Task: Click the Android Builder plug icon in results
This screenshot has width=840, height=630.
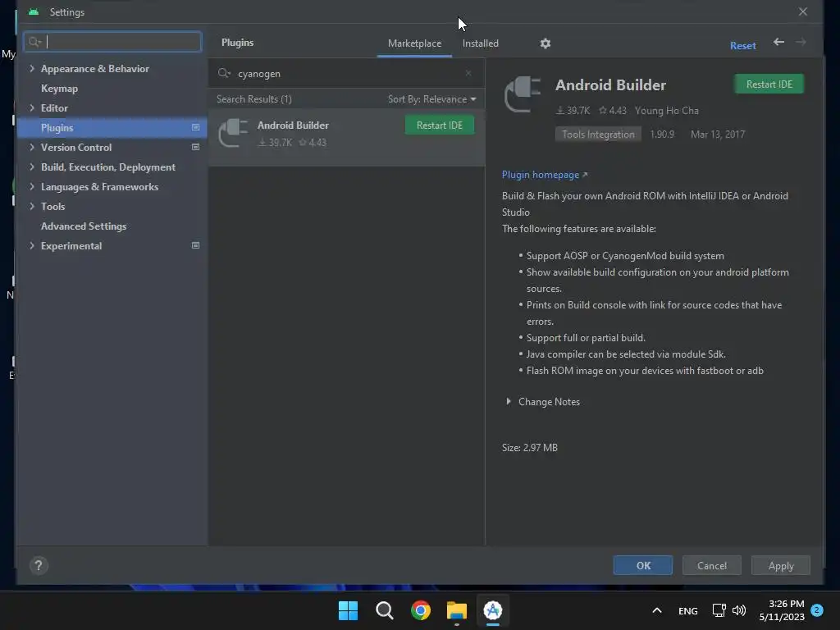Action: click(234, 132)
